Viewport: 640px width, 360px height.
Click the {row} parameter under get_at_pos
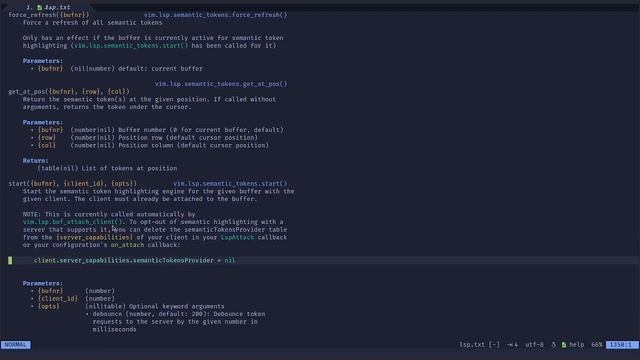click(x=47, y=138)
